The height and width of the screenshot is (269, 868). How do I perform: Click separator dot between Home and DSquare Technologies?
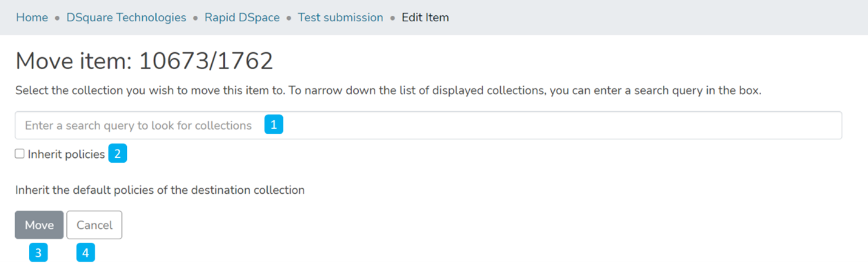tap(57, 18)
